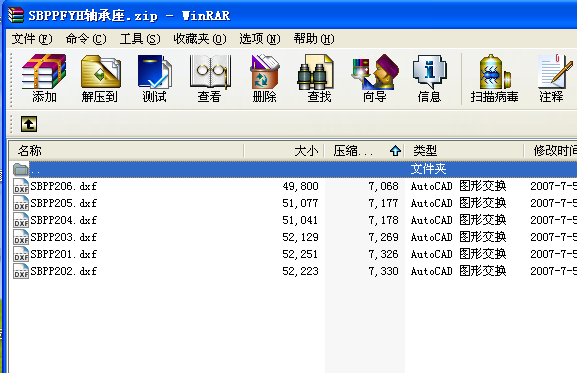This screenshot has height=373, width=577.
Task: Launch the 向导 (Wizard) tool
Action: tap(374, 78)
